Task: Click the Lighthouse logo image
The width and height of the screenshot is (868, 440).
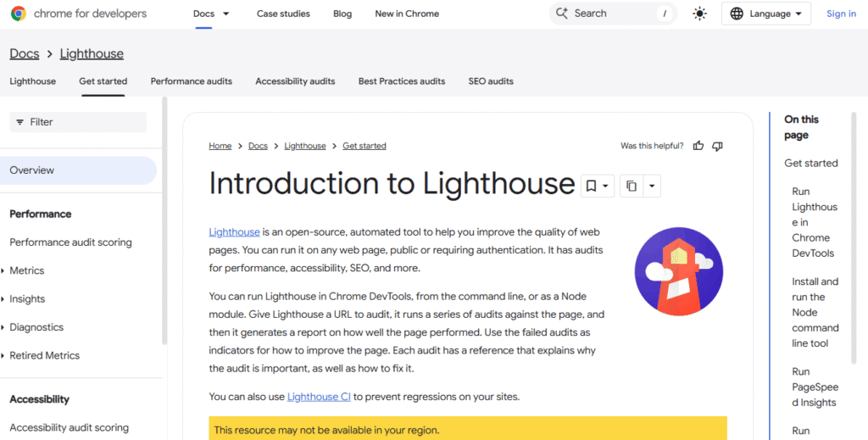Action: click(x=679, y=271)
